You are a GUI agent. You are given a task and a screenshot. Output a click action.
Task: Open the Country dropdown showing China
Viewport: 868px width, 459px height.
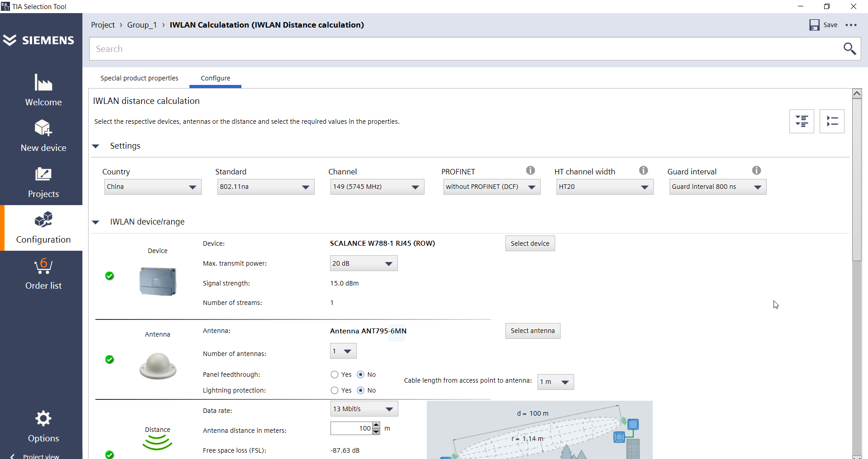click(153, 187)
